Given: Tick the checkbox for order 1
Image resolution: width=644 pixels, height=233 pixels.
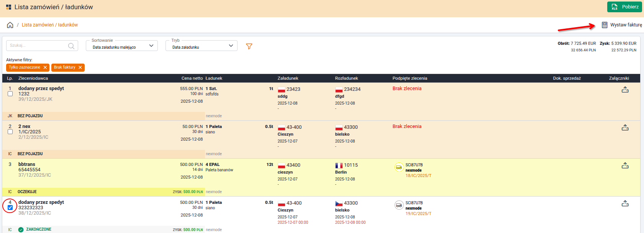Looking at the screenshot, I should 10,94.
